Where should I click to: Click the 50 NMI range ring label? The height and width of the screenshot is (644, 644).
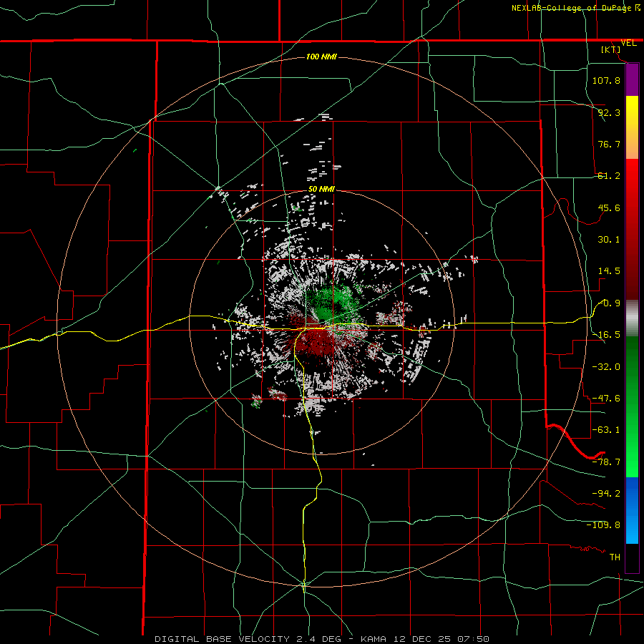point(321,189)
